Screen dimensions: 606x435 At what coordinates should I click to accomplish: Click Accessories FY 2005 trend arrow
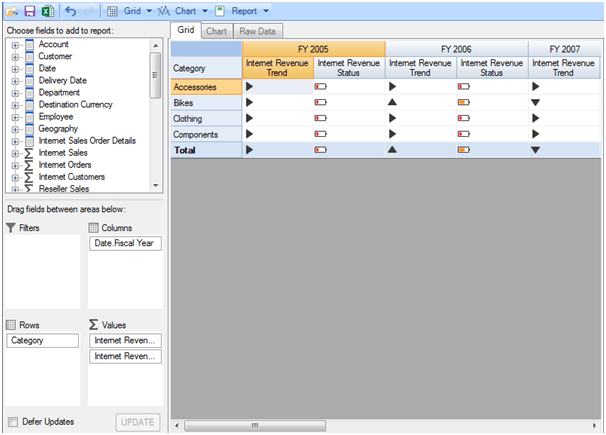[249, 87]
